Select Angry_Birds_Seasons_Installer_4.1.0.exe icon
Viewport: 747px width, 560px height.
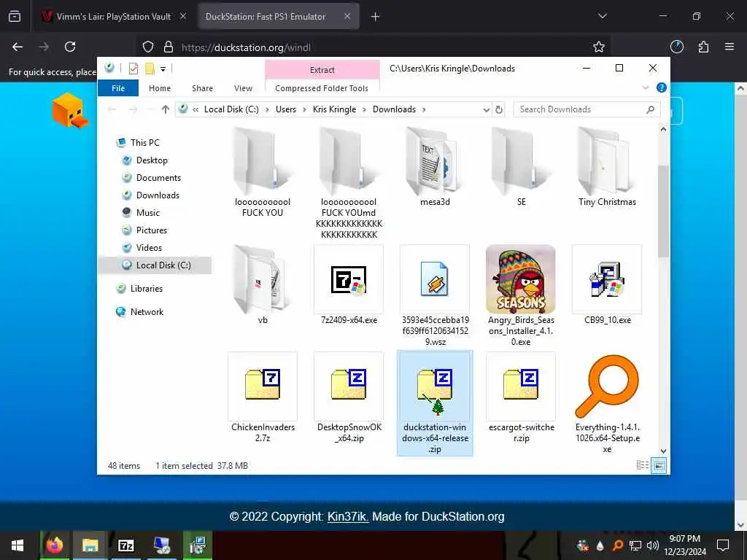521,279
